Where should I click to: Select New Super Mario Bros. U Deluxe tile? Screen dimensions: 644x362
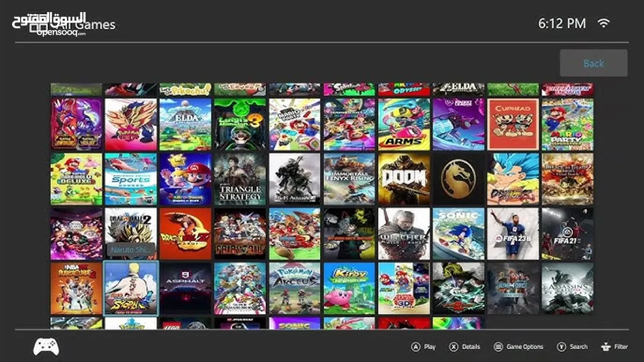coord(76,179)
